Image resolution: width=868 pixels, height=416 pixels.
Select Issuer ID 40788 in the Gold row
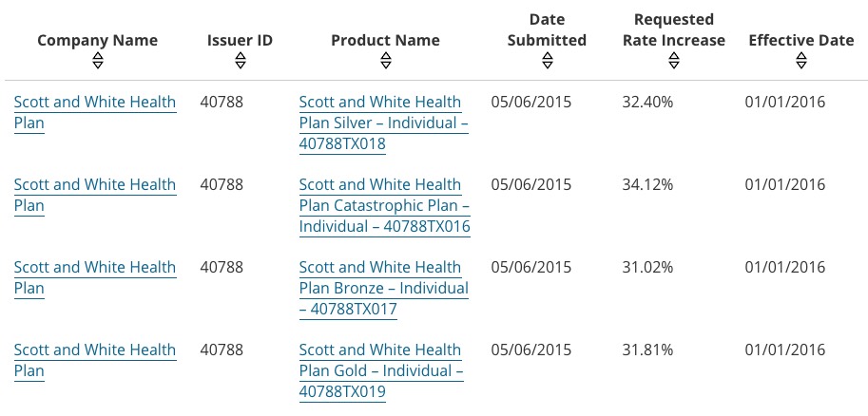pos(222,350)
